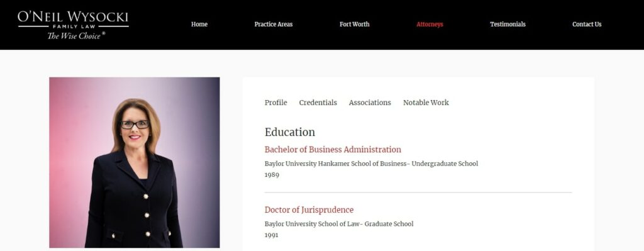Click the Education section heading

(290, 132)
